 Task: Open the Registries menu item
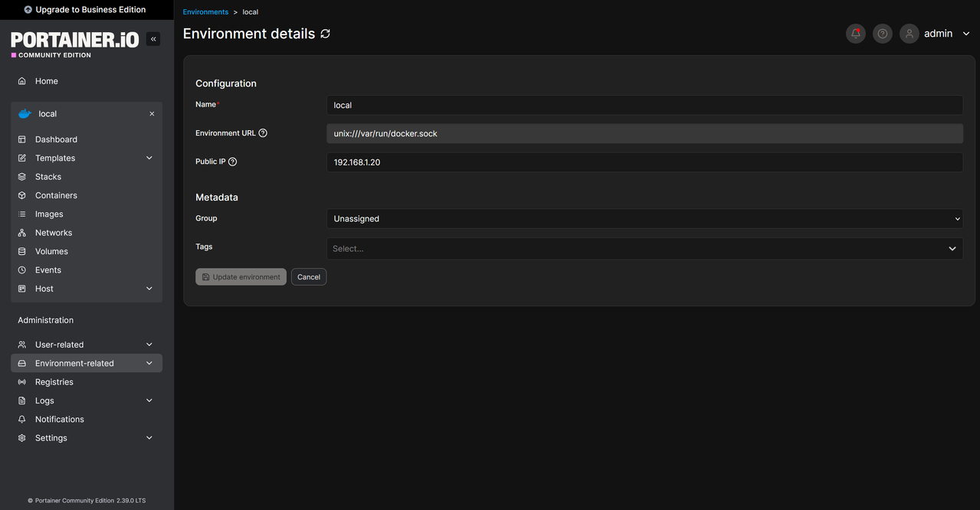point(87,382)
